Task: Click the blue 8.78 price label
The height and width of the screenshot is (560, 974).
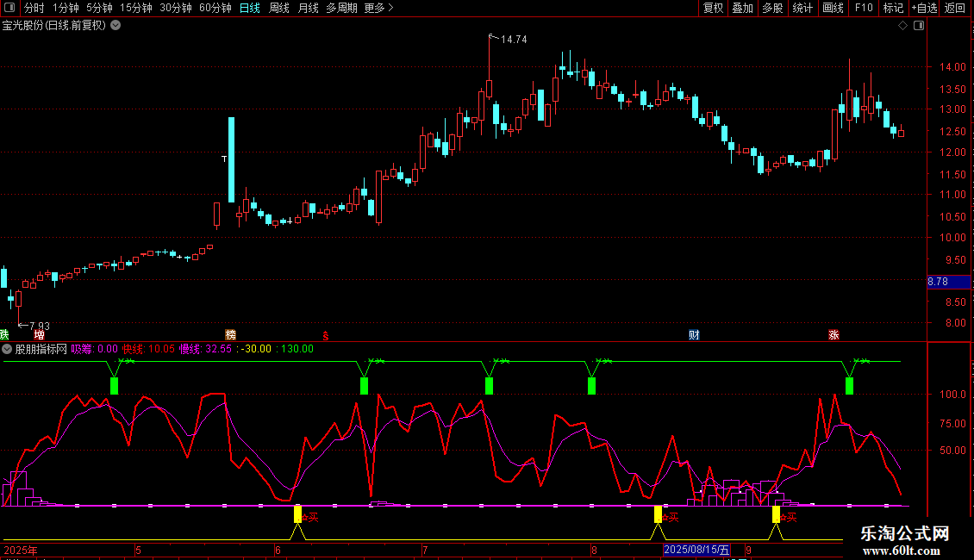Action: coord(938,282)
